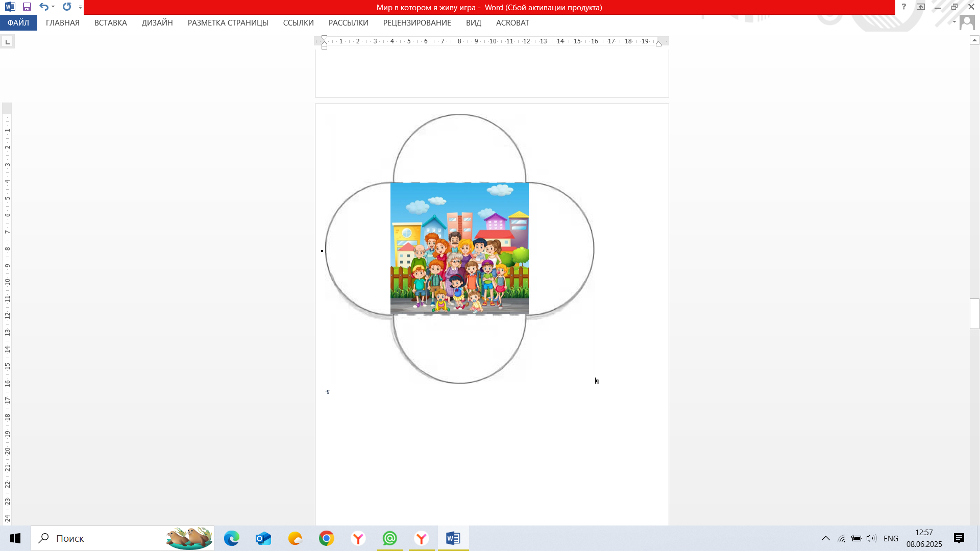This screenshot has height=551, width=980.
Task: Show hidden tray icons chevron
Action: (825, 538)
